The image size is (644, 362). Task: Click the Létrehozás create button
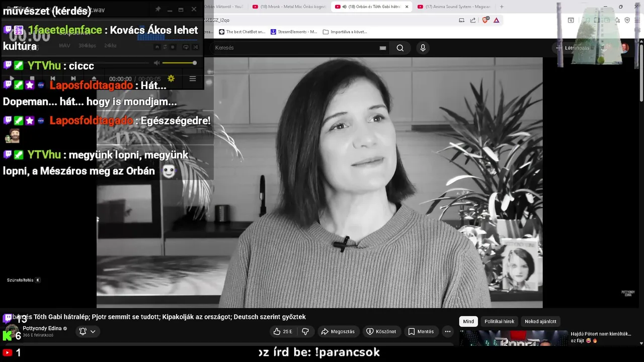(574, 48)
